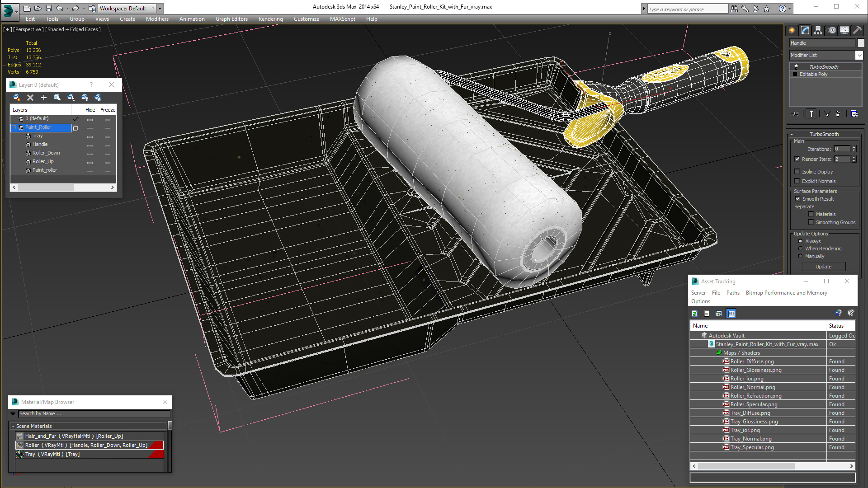Screen dimensions: 868x488
Task: Switch to the Utilities hammer tab
Action: (x=857, y=30)
